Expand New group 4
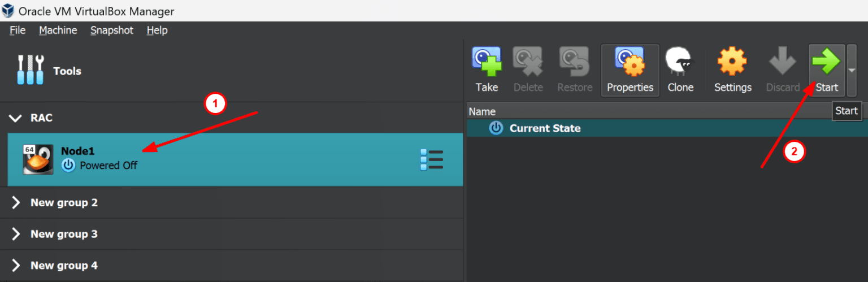868x282 pixels. click(16, 266)
